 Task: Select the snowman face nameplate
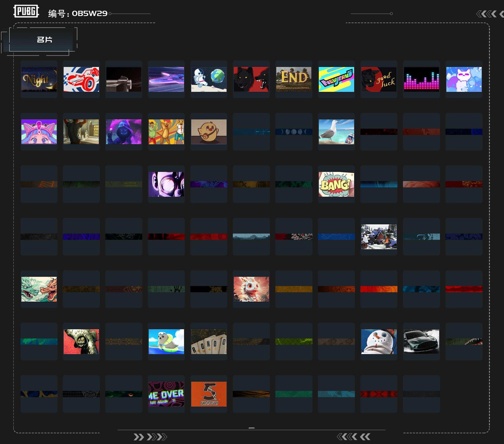tap(379, 341)
